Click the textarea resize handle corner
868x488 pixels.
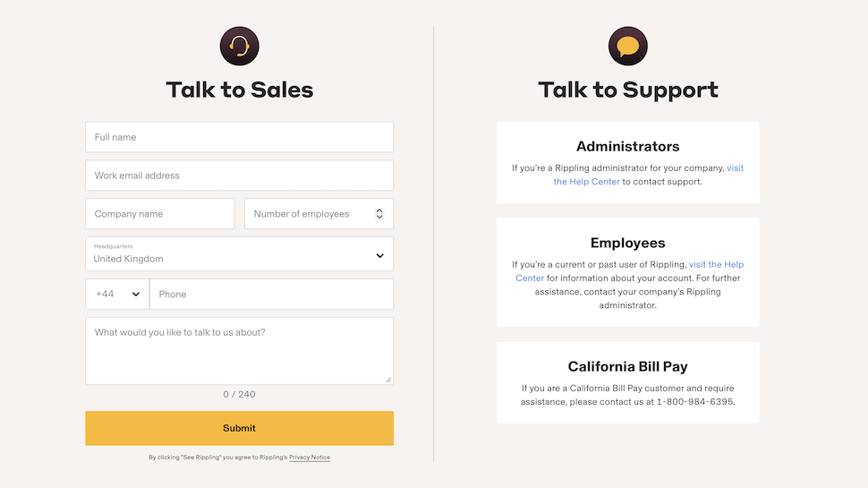pyautogui.click(x=388, y=380)
